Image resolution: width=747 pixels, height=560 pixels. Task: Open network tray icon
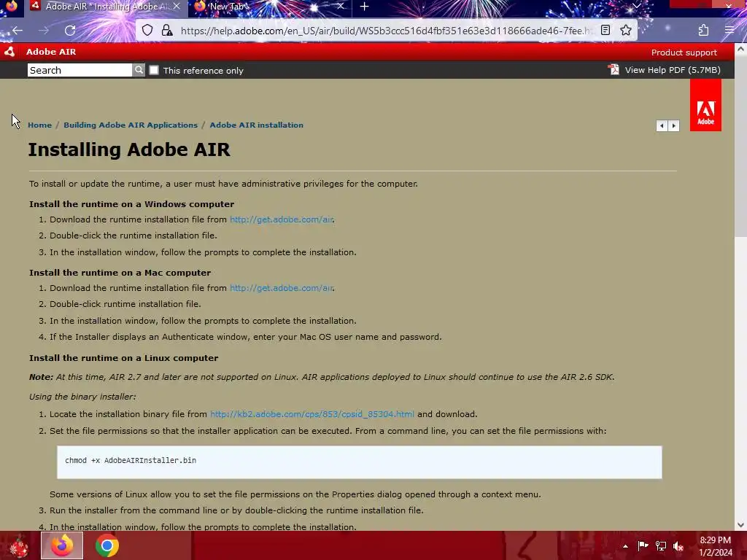[661, 545]
